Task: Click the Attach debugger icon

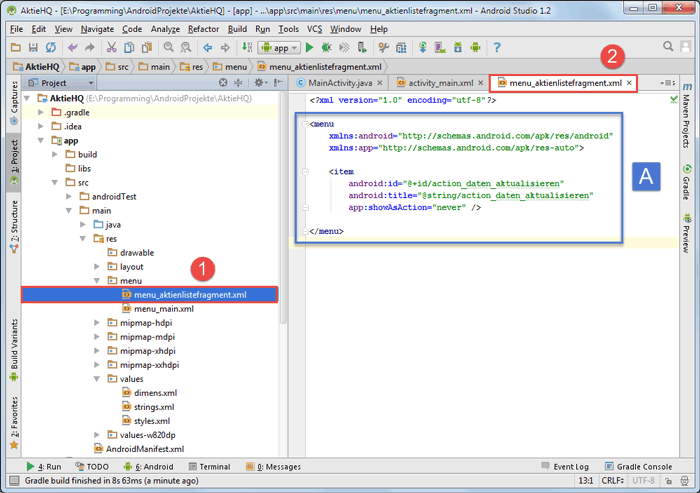Action: point(362,47)
